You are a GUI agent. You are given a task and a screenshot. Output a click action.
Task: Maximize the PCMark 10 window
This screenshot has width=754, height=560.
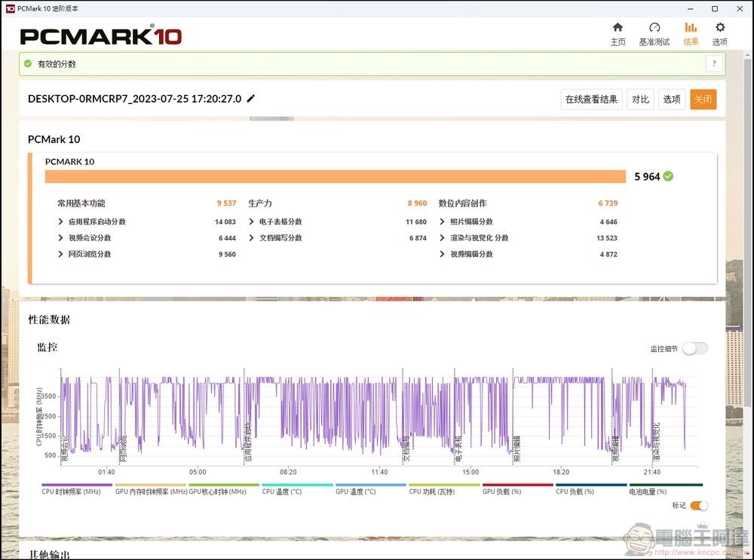715,8
